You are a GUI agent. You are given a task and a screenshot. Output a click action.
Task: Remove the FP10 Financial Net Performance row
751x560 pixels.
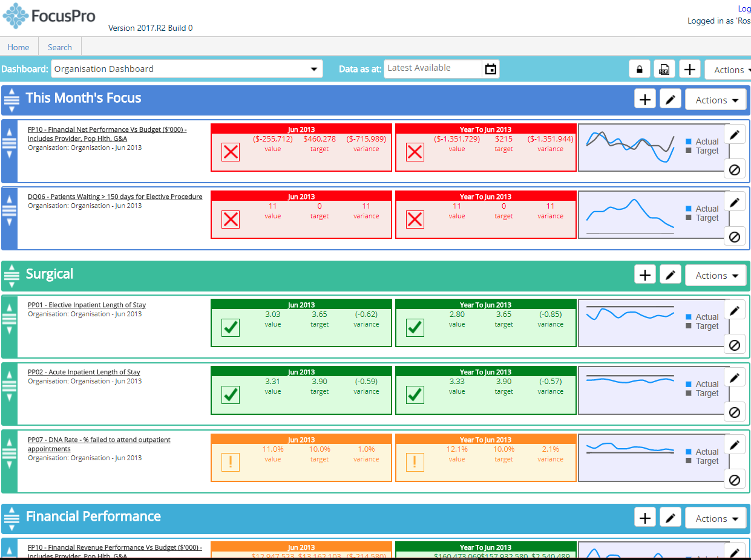coord(735,170)
